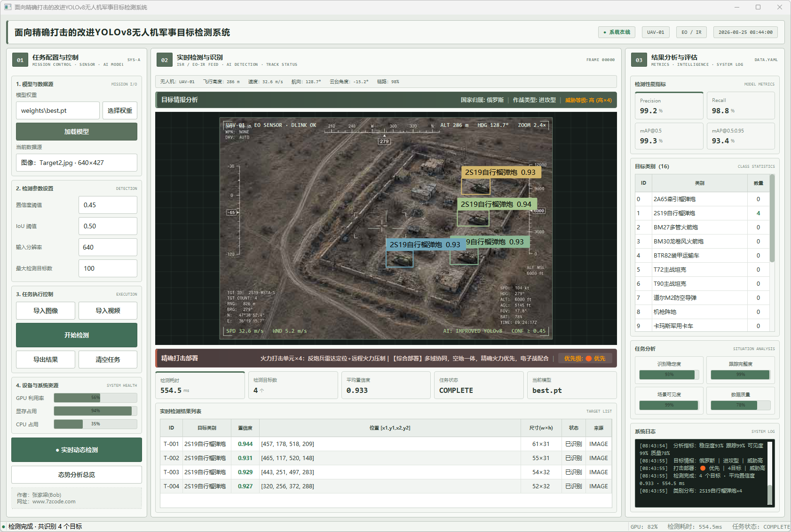Click the UAV-01 header badge

(656, 32)
